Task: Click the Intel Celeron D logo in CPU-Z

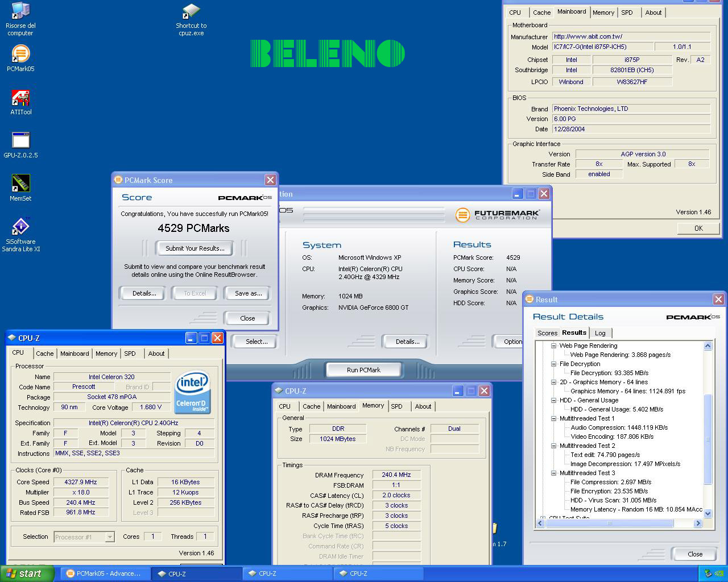Action: (x=192, y=392)
